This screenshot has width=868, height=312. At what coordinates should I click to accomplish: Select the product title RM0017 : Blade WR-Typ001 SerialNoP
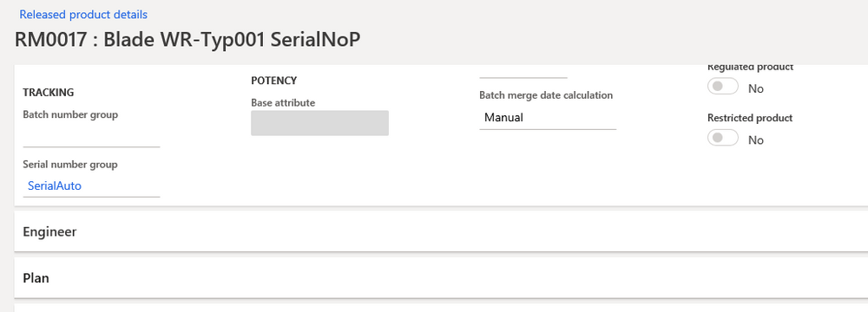pos(187,40)
